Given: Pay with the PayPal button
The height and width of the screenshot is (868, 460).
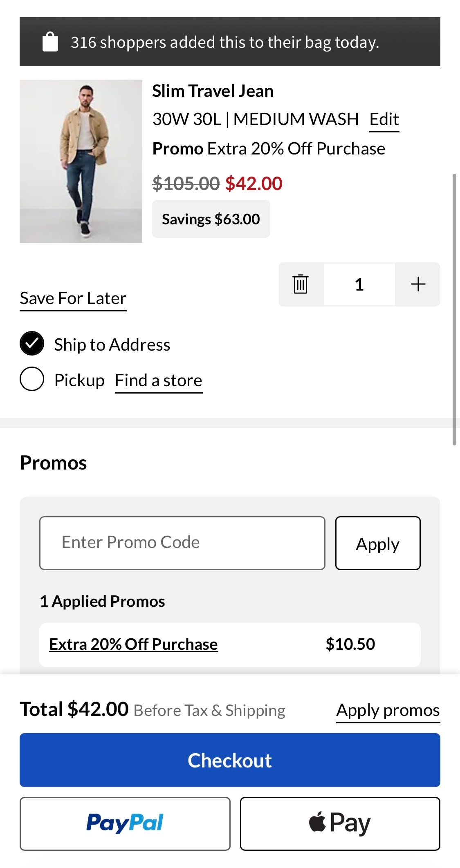Looking at the screenshot, I should [x=125, y=823].
